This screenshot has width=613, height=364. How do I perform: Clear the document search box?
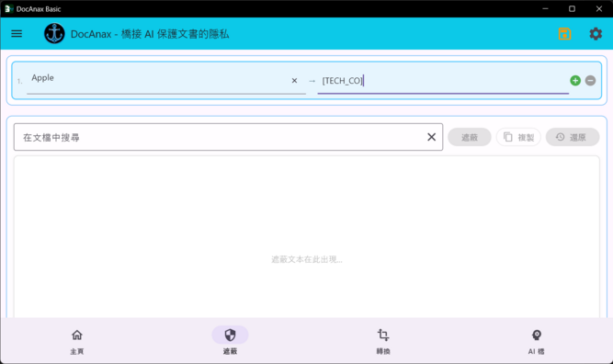coord(431,137)
